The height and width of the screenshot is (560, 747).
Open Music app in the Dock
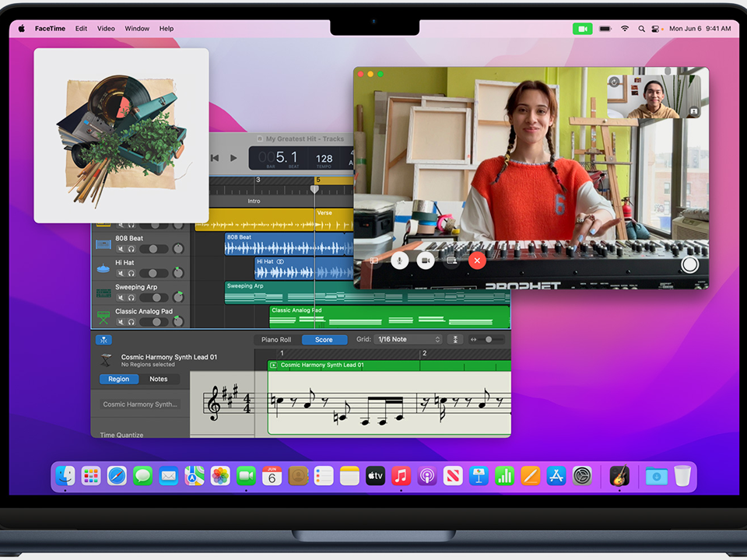402,476
